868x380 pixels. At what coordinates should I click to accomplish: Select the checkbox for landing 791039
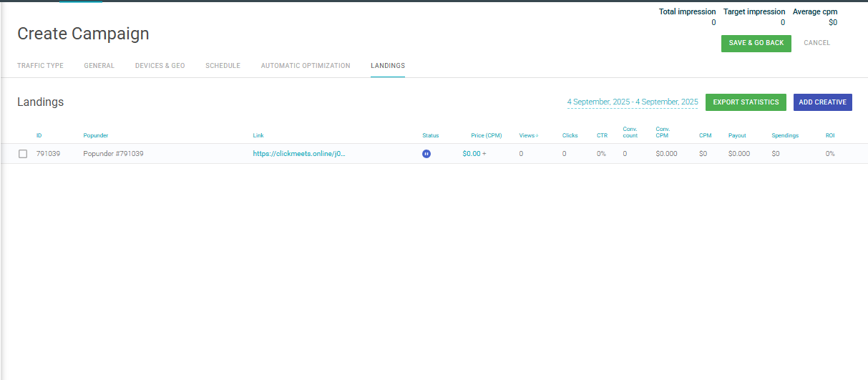click(23, 154)
